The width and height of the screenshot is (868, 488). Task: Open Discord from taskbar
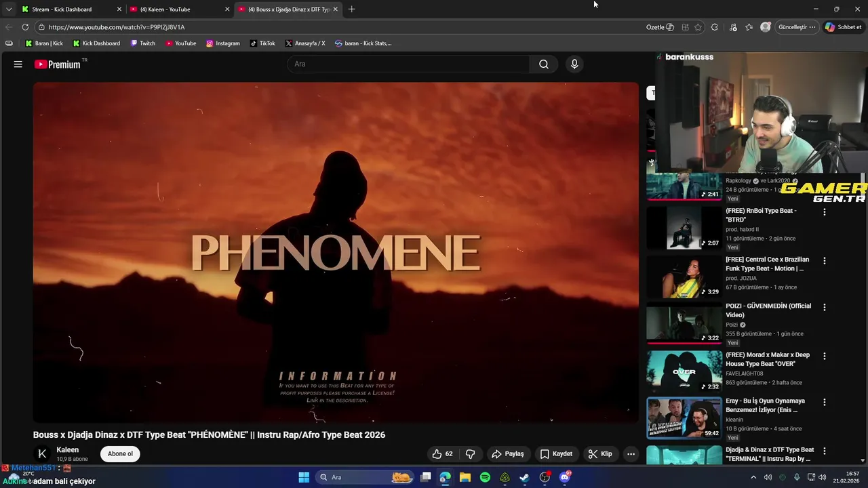click(x=565, y=477)
